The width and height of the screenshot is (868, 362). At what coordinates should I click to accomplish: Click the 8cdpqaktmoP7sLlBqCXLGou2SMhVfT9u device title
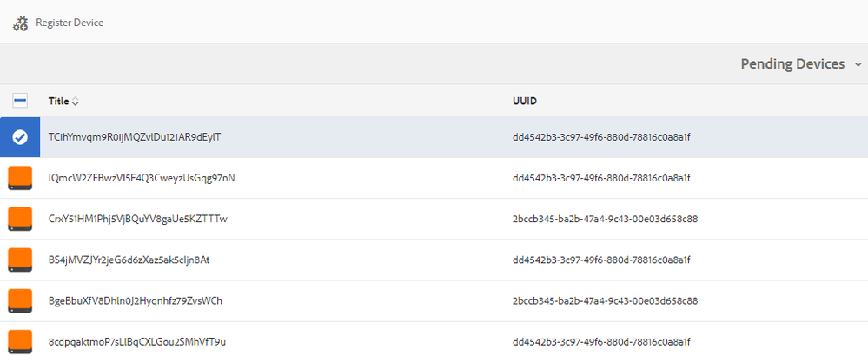click(x=137, y=341)
